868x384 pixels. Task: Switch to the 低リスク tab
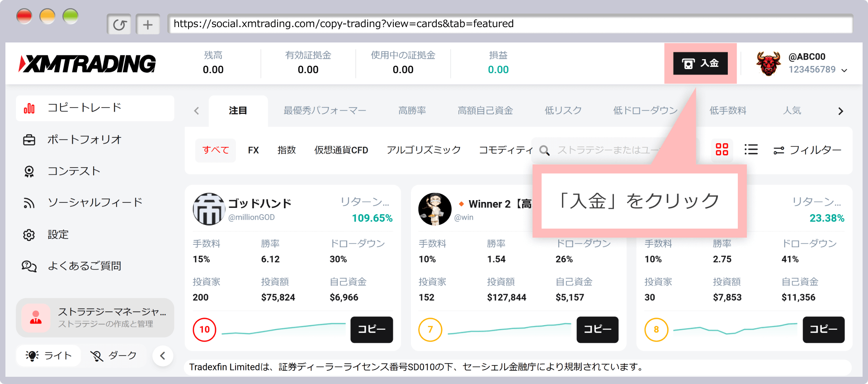click(563, 111)
